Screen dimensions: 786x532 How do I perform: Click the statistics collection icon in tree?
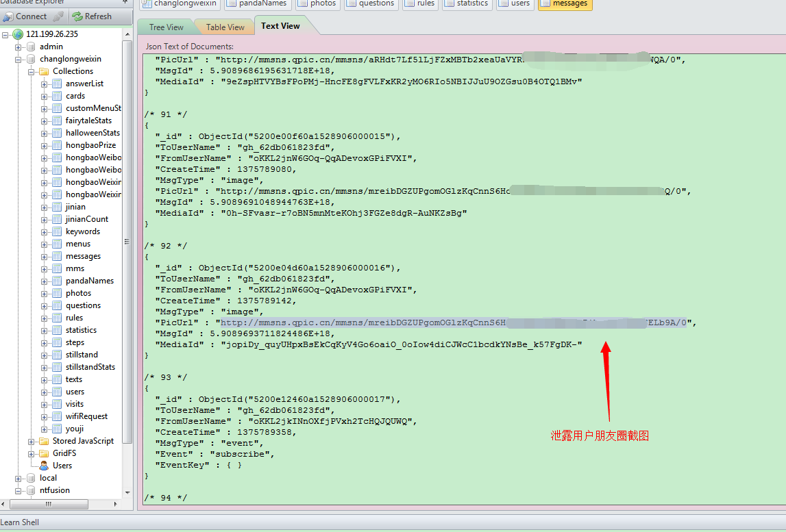pyautogui.click(x=57, y=330)
